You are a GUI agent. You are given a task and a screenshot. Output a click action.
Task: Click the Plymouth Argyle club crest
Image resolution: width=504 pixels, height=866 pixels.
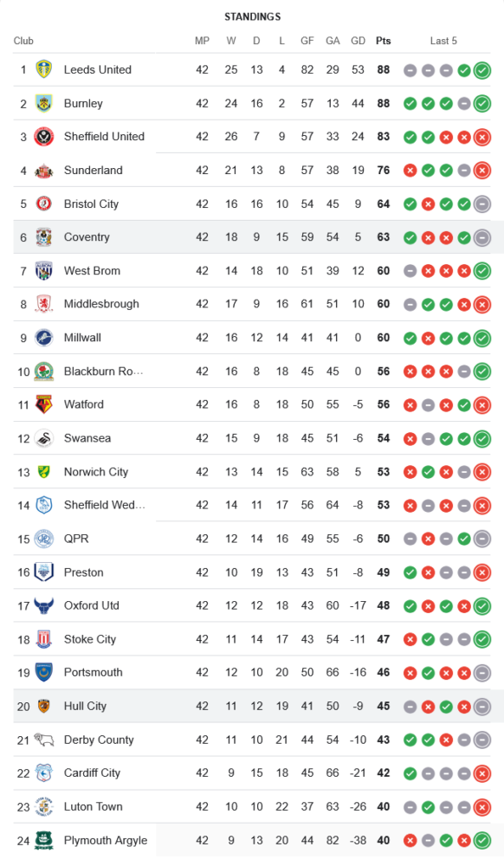click(x=43, y=840)
